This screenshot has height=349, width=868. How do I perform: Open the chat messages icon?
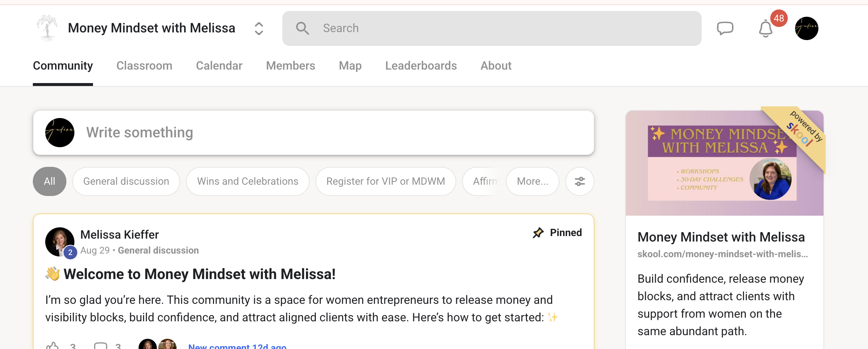pos(725,28)
